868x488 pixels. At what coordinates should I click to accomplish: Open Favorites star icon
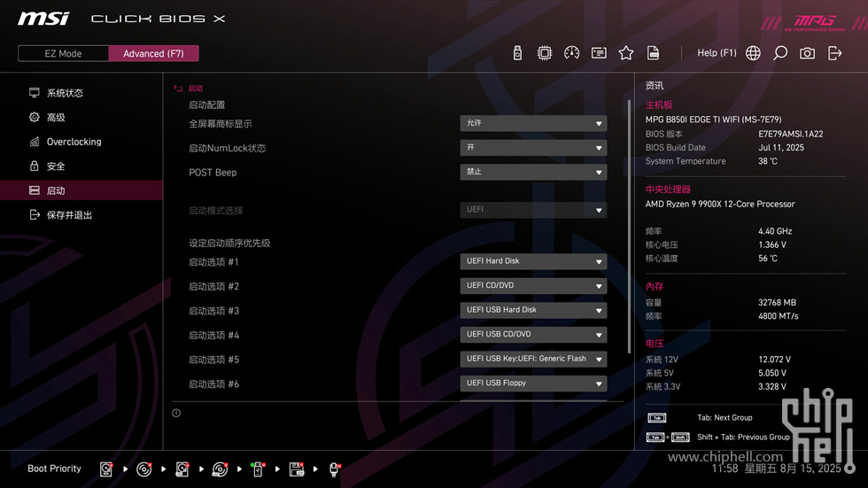point(625,53)
